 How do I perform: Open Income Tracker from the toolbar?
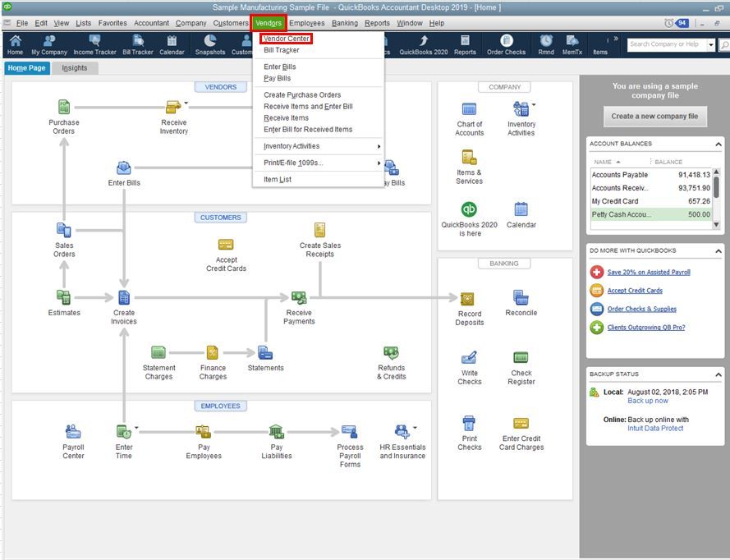(94, 44)
